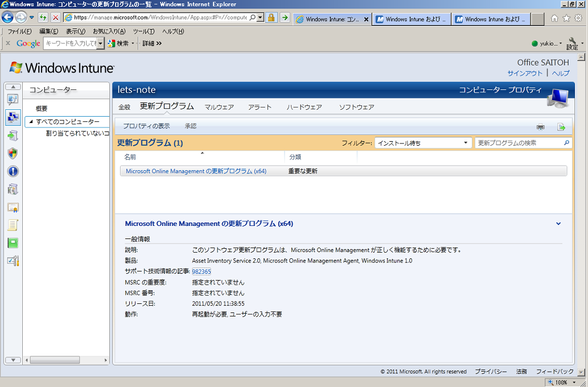Switch to the ハードウェア tab
Viewport: 588px width, 387px height.
(304, 107)
